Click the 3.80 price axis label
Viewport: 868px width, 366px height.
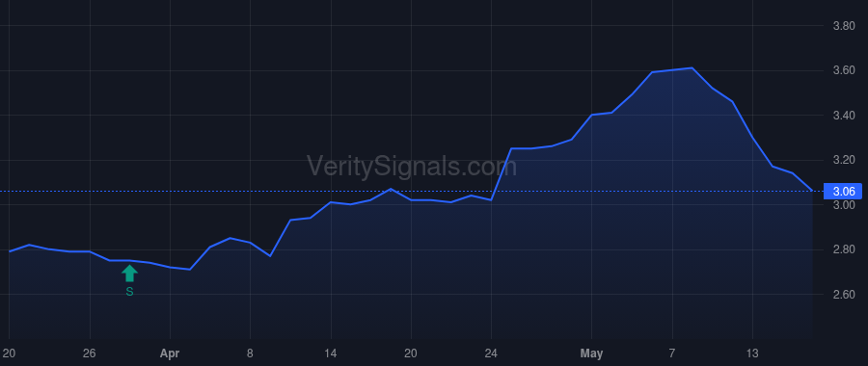844,26
